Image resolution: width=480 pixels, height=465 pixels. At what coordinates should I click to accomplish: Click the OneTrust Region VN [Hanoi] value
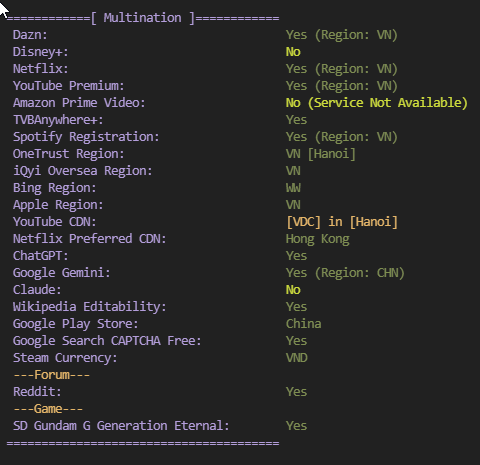[321, 154]
